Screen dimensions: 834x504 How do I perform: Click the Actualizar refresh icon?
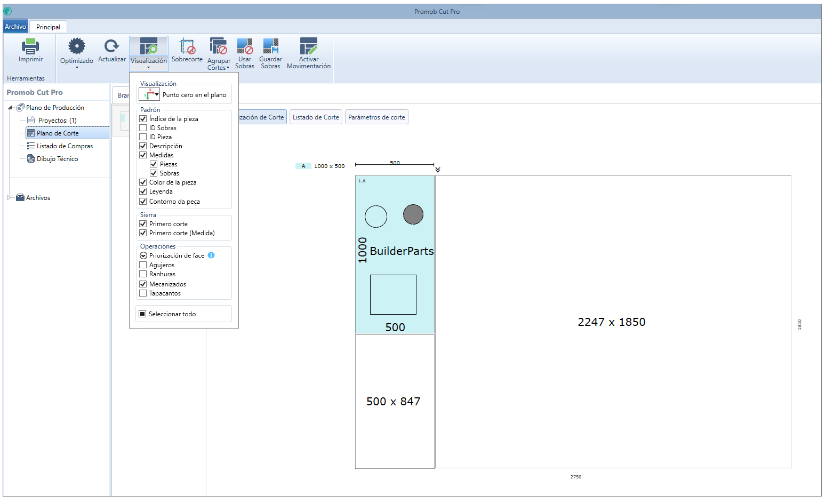pos(112,46)
